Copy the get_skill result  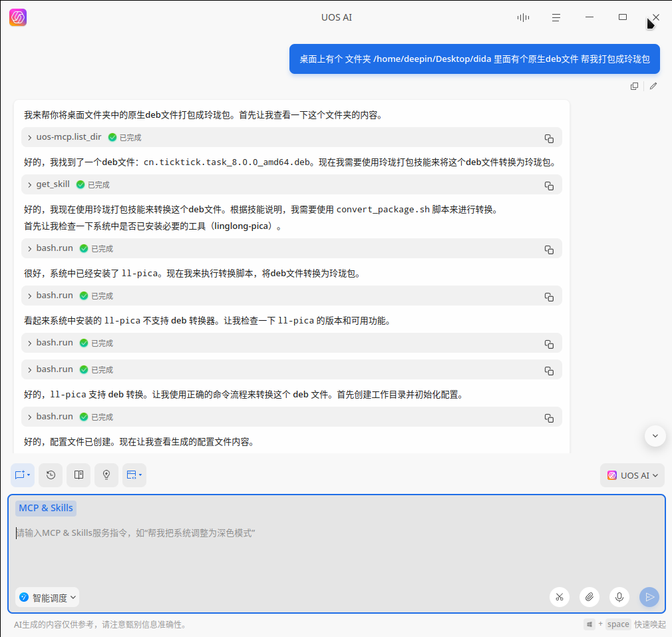click(549, 186)
